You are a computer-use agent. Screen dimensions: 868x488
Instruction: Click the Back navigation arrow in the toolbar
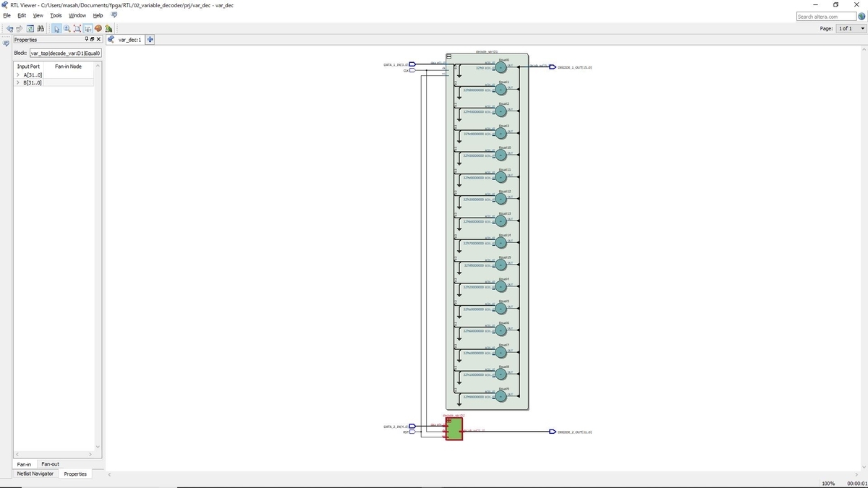(x=9, y=28)
